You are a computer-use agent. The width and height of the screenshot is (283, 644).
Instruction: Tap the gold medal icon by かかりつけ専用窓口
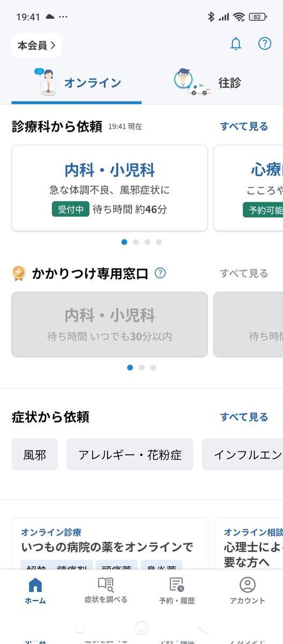click(x=19, y=273)
